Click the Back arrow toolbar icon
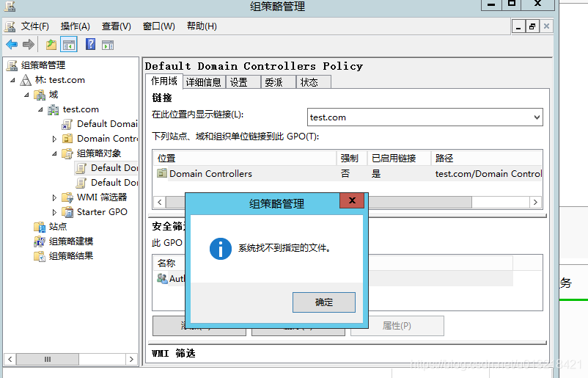The height and width of the screenshot is (378, 588). [12, 45]
